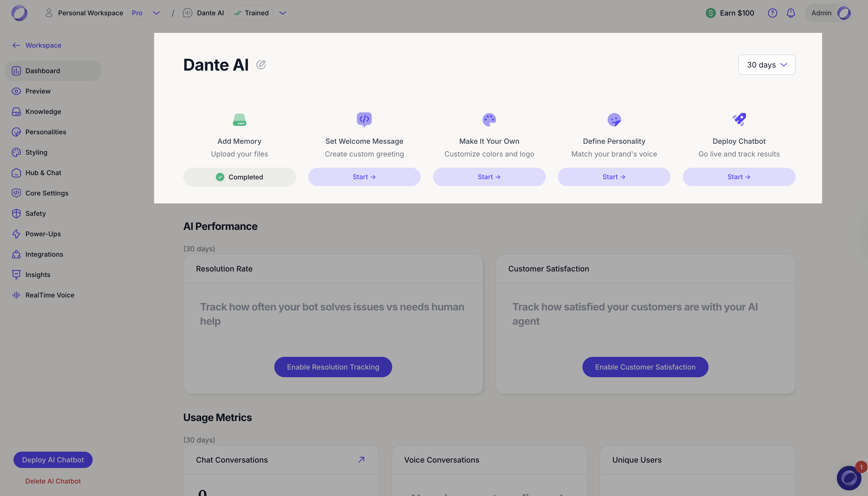Open Chat Conversations arrow link icon
The height and width of the screenshot is (496, 868).
pyautogui.click(x=361, y=460)
